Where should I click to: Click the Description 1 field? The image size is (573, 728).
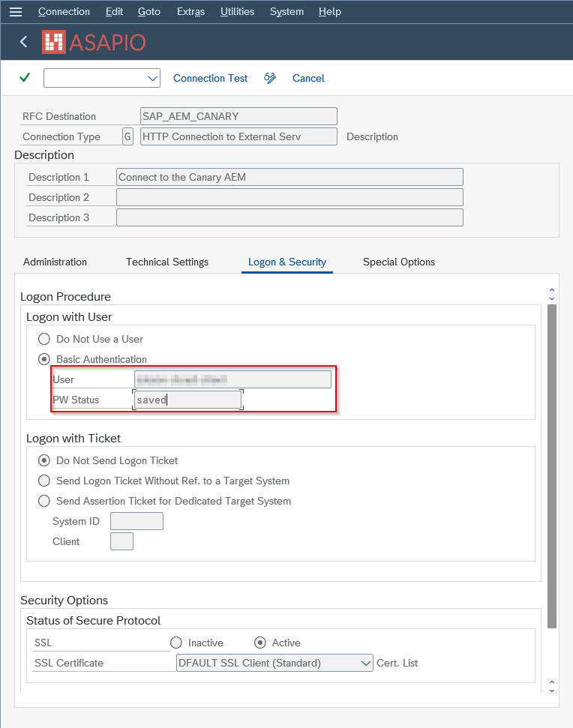(x=289, y=177)
